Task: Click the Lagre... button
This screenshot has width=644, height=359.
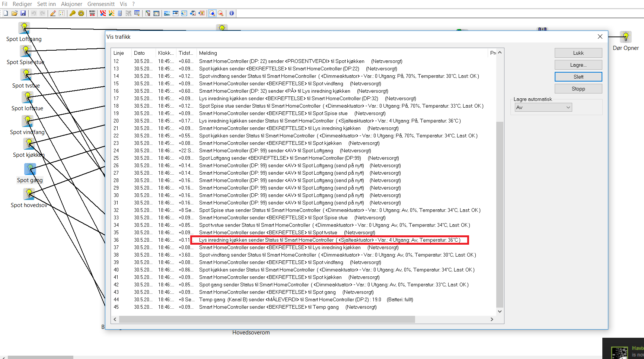Action: click(578, 65)
